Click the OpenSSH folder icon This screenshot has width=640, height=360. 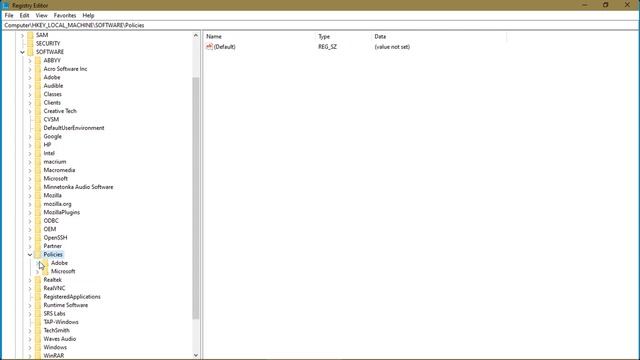click(x=38, y=238)
